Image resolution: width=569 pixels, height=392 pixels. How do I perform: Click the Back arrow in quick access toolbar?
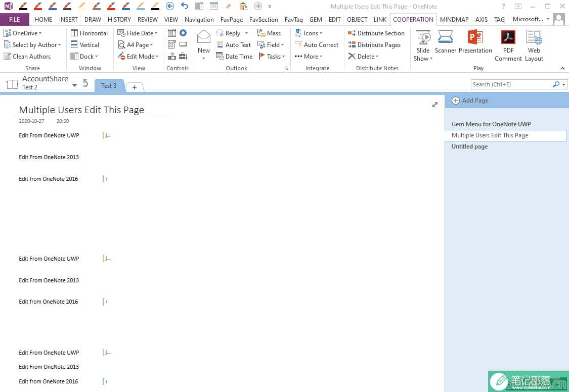[x=169, y=6]
